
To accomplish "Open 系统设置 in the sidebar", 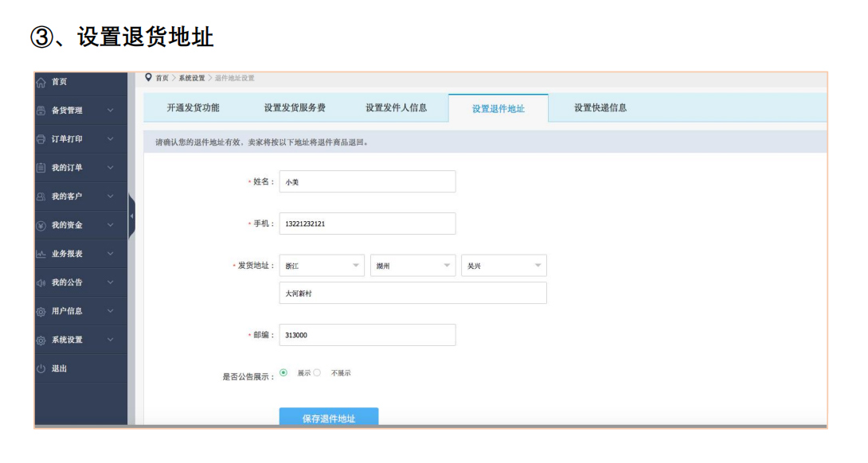I will click(x=67, y=340).
